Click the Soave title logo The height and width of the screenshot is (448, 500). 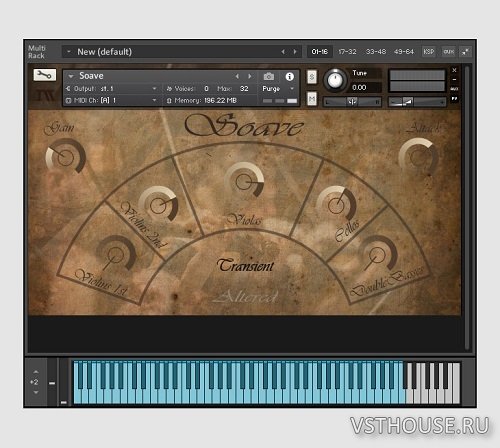(x=244, y=125)
